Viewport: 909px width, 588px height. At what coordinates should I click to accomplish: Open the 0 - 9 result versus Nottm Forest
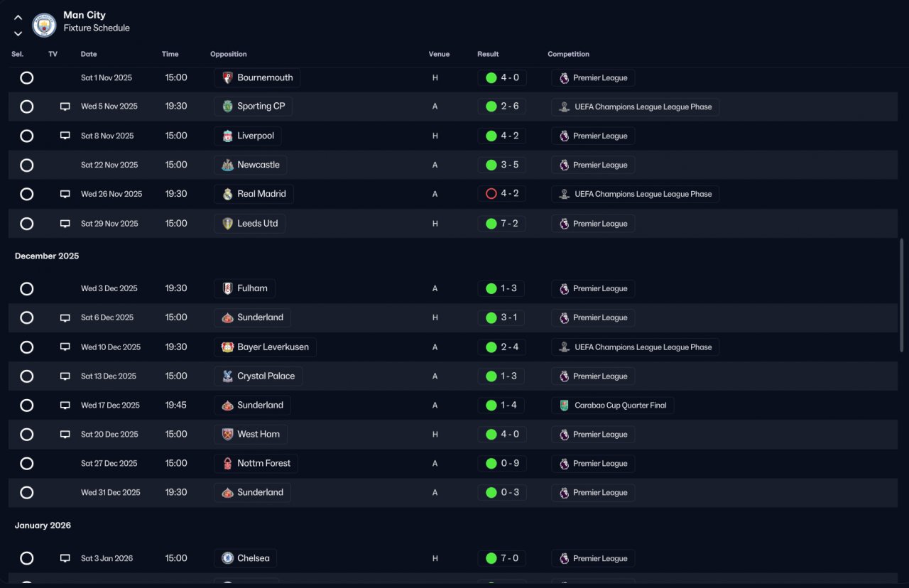click(x=502, y=464)
